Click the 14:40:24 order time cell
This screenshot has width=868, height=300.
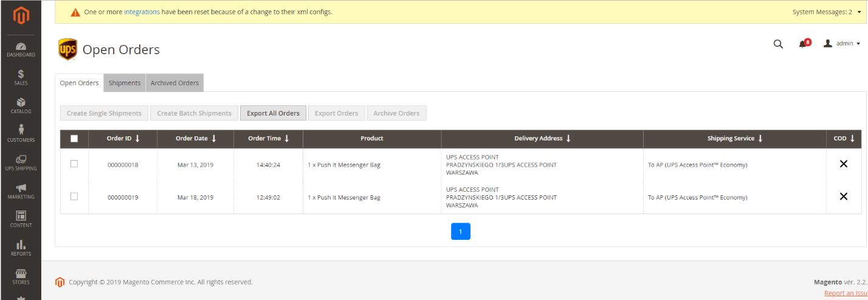[x=268, y=164]
